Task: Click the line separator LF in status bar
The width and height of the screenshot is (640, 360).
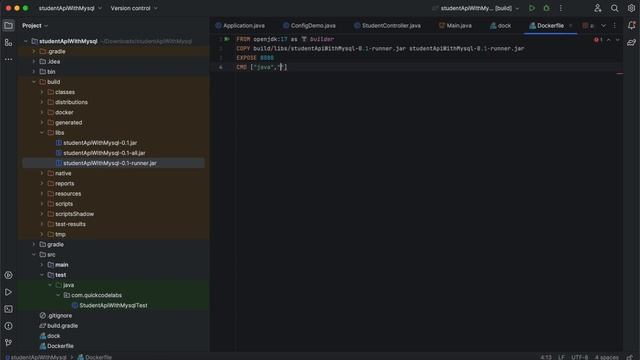Action: coord(561,357)
